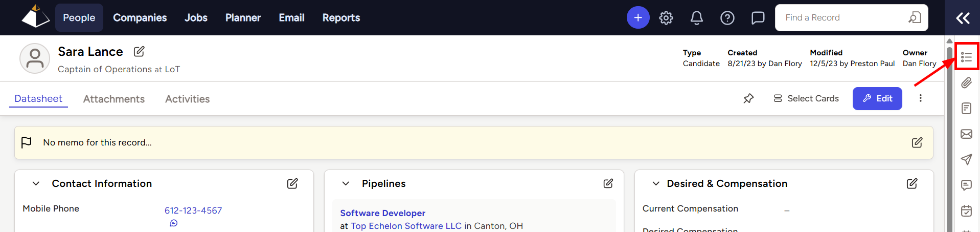
Task: Edit the record memo
Action: click(x=917, y=142)
